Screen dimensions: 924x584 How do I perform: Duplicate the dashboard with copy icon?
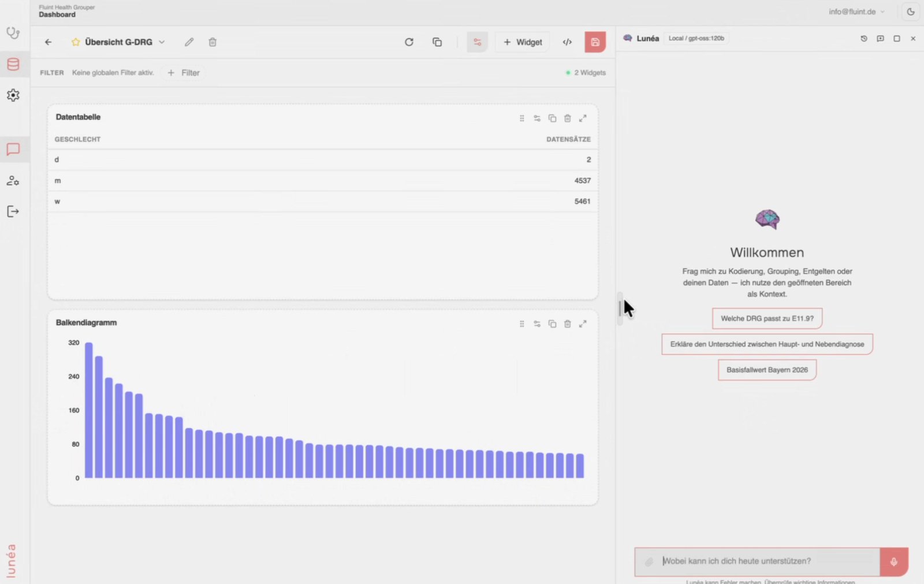pos(437,42)
